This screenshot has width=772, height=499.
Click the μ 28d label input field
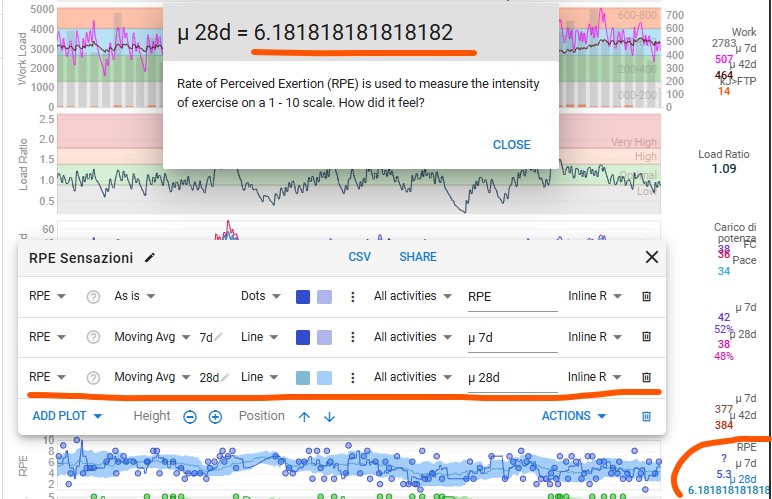coord(513,378)
